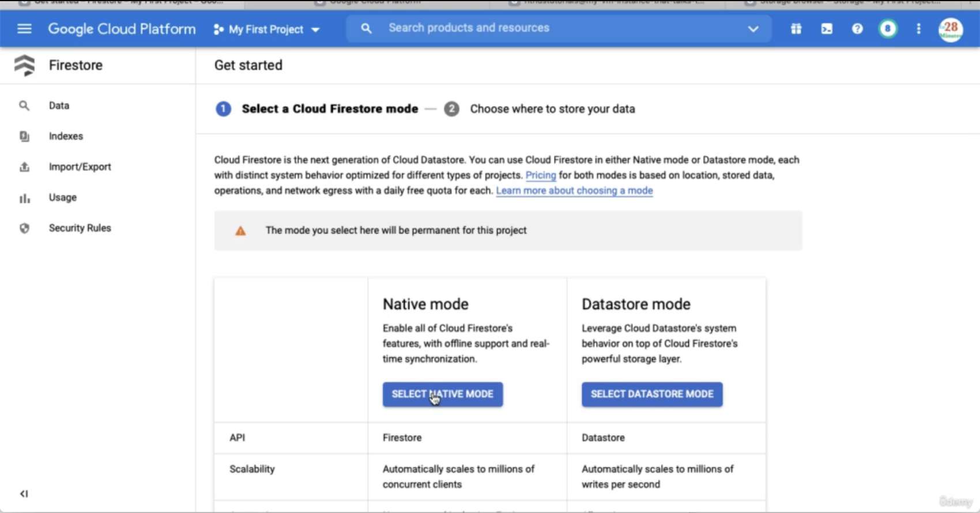Click the search magnifier icon in the top bar
The width and height of the screenshot is (980, 513).
pyautogui.click(x=366, y=28)
